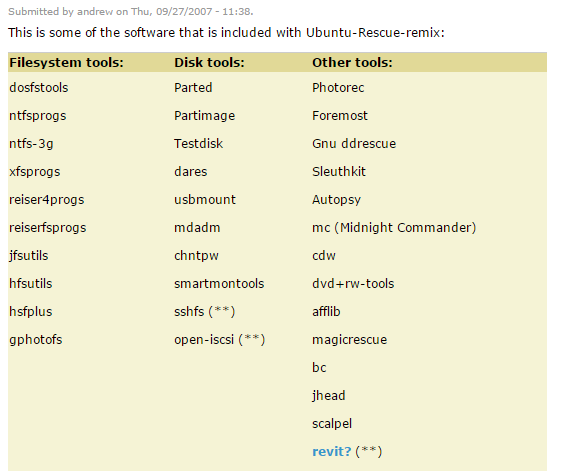Click on dvd+rw-tools text
The width and height of the screenshot is (580, 476).
353,284
